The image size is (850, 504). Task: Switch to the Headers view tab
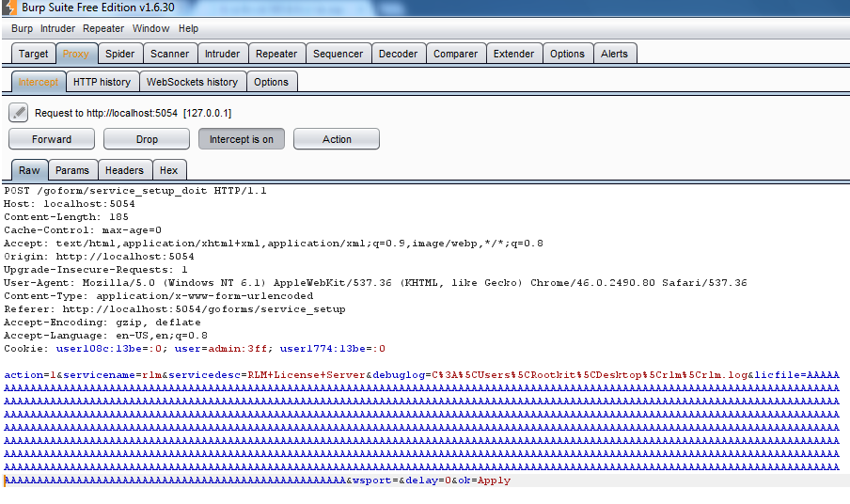pos(124,170)
